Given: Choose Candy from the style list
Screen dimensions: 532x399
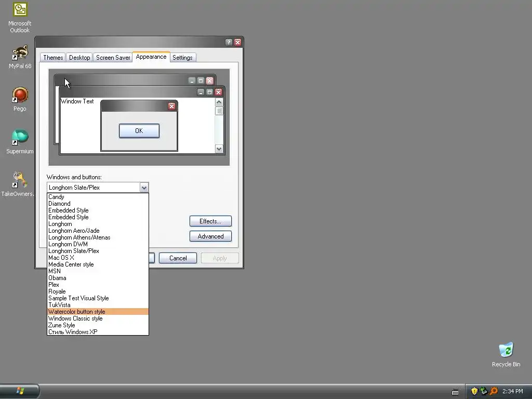Looking at the screenshot, I should point(98,197).
